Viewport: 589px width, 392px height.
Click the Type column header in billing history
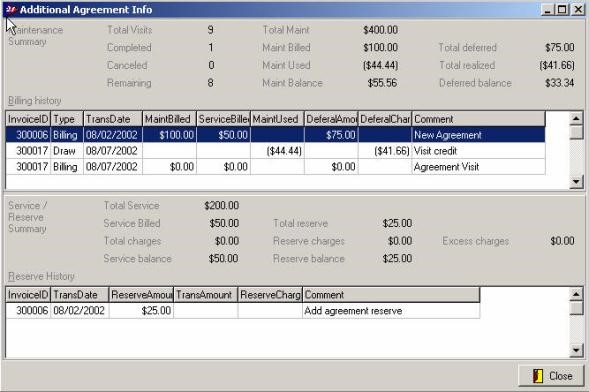pos(66,119)
